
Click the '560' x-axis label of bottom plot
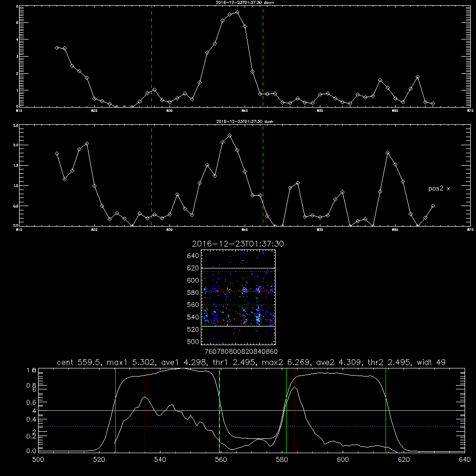[x=221, y=460]
